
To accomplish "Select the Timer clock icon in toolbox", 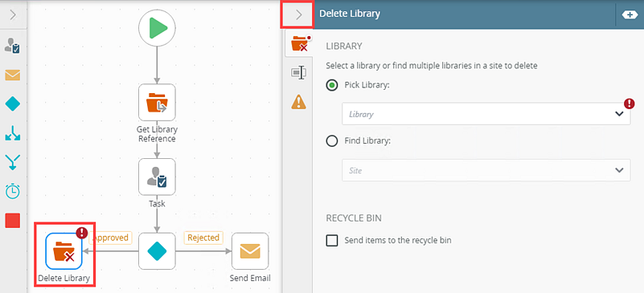I will click(12, 191).
